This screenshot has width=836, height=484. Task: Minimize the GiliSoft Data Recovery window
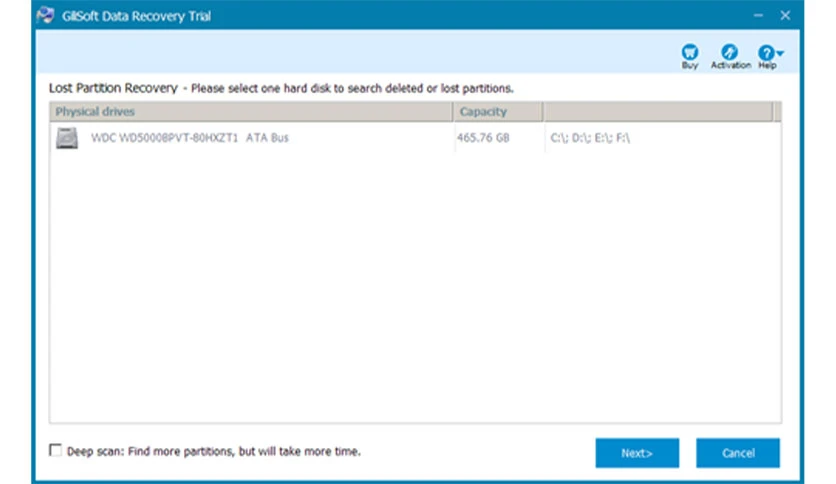tap(758, 15)
